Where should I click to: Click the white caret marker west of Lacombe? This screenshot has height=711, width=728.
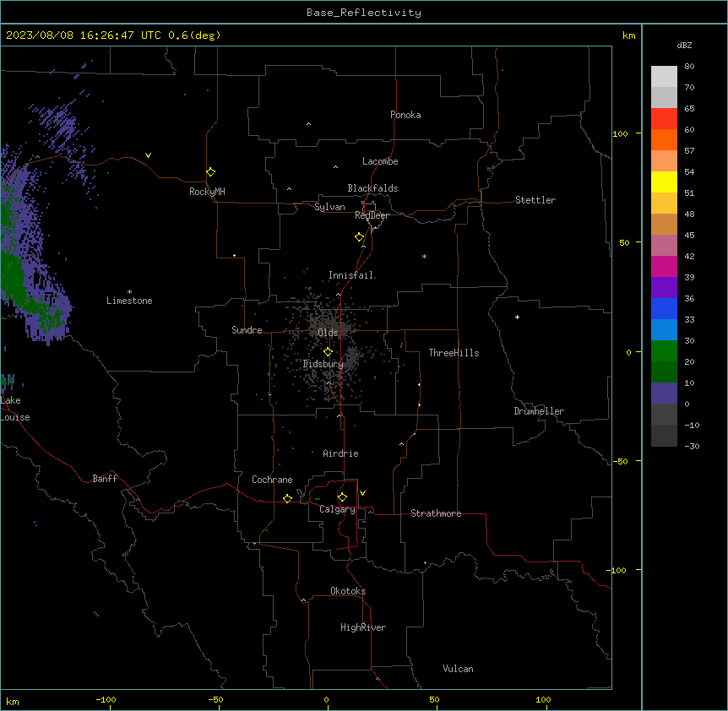335,167
